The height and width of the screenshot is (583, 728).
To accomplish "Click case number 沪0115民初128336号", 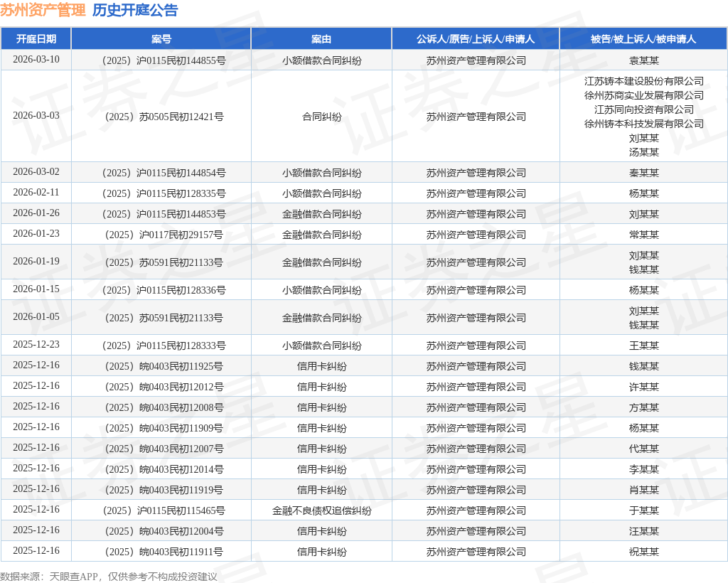I will [x=164, y=290].
